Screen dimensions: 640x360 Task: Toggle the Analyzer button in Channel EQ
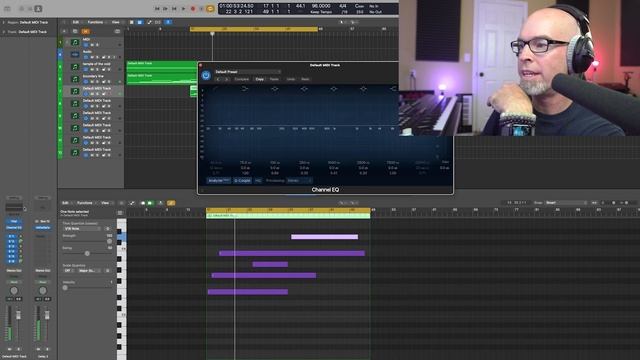[219, 180]
